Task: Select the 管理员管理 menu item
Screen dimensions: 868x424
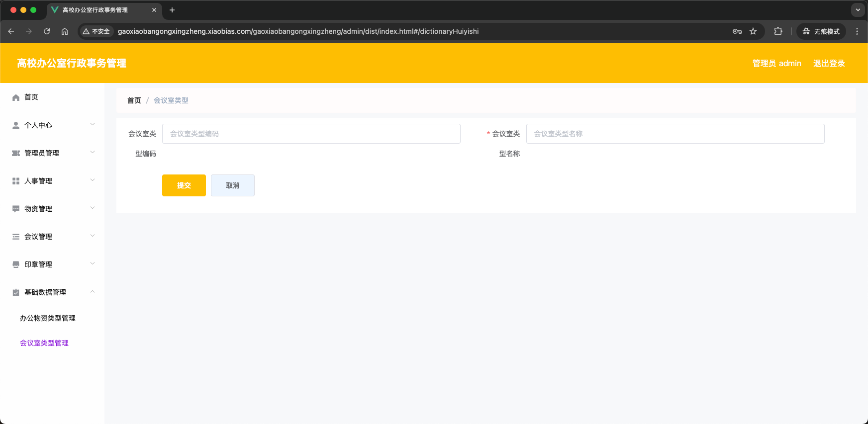Action: coord(52,153)
